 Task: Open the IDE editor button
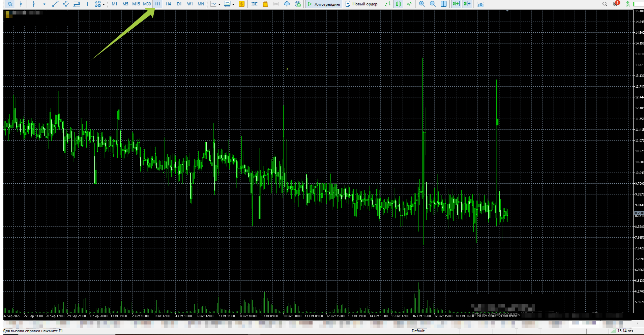tap(255, 4)
